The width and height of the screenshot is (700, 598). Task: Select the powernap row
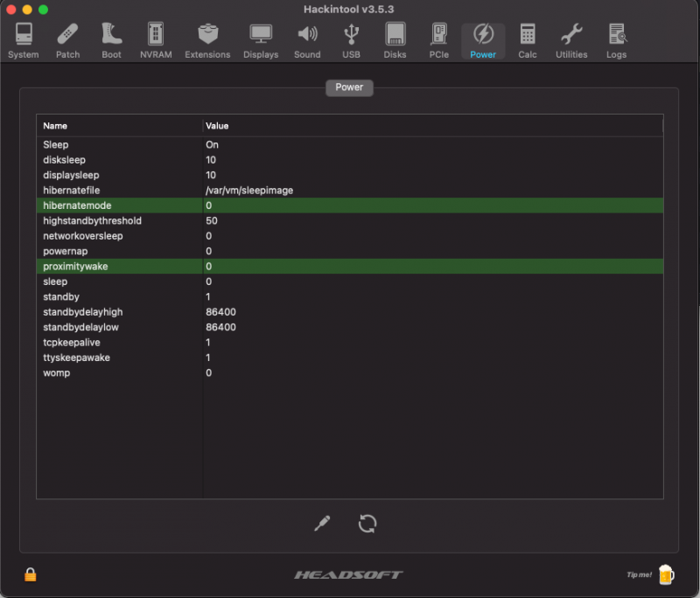pos(349,251)
